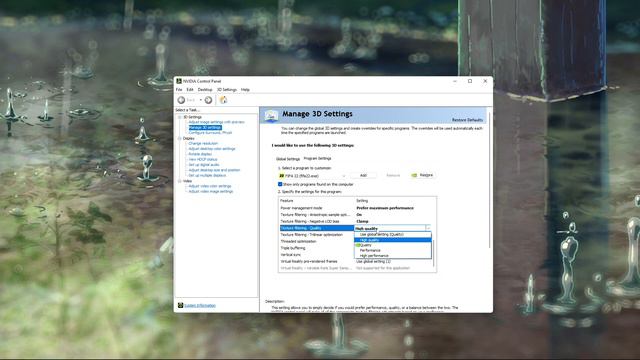
Task: Select Texture filtering Anisotropic sample optimization row
Action: [x=356, y=215]
